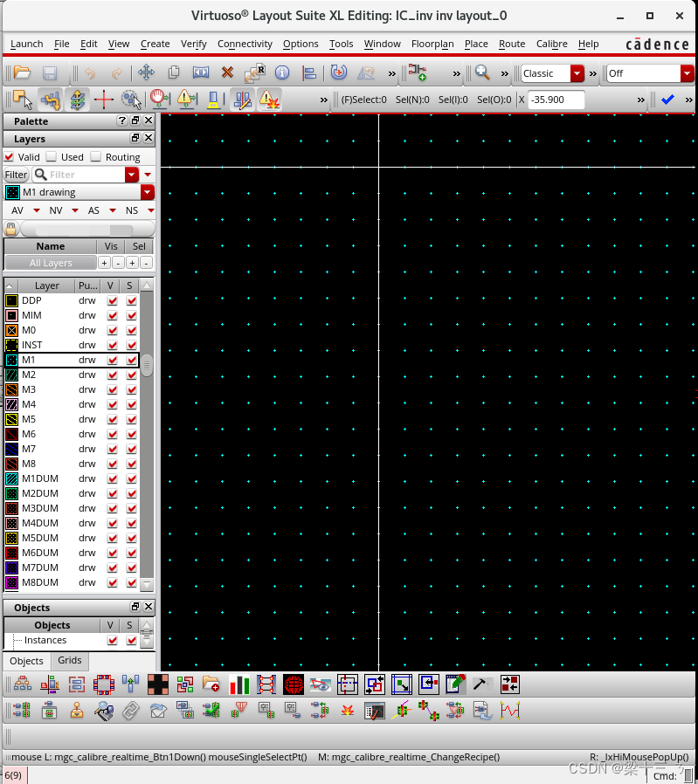Toggle visibility checkbox for M8DUM layer
The height and width of the screenshot is (784, 698).
(112, 582)
